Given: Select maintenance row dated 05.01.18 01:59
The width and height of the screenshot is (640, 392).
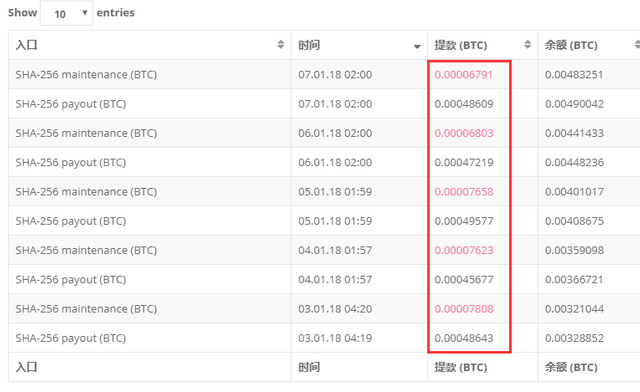Looking at the screenshot, I should point(324,192).
